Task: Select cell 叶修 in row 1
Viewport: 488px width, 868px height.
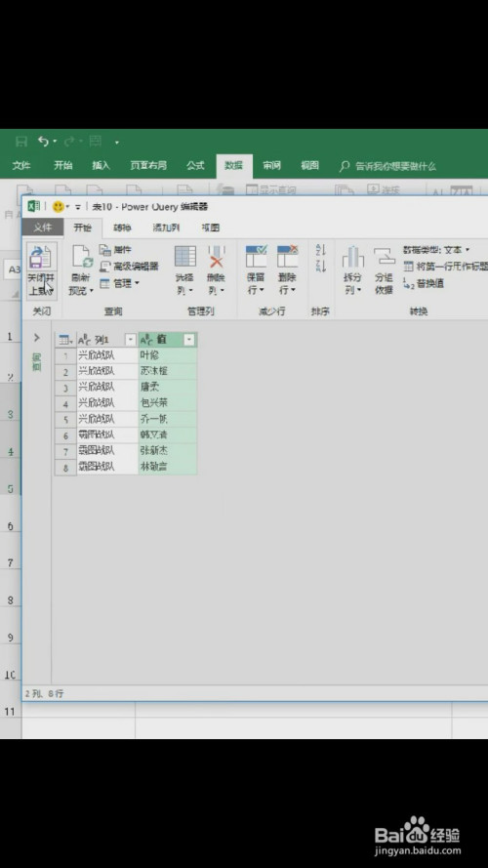Action: coord(167,355)
